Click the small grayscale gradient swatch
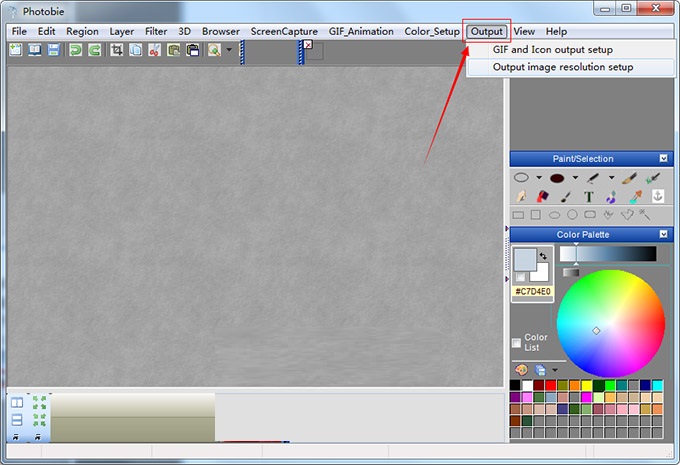 click(571, 272)
